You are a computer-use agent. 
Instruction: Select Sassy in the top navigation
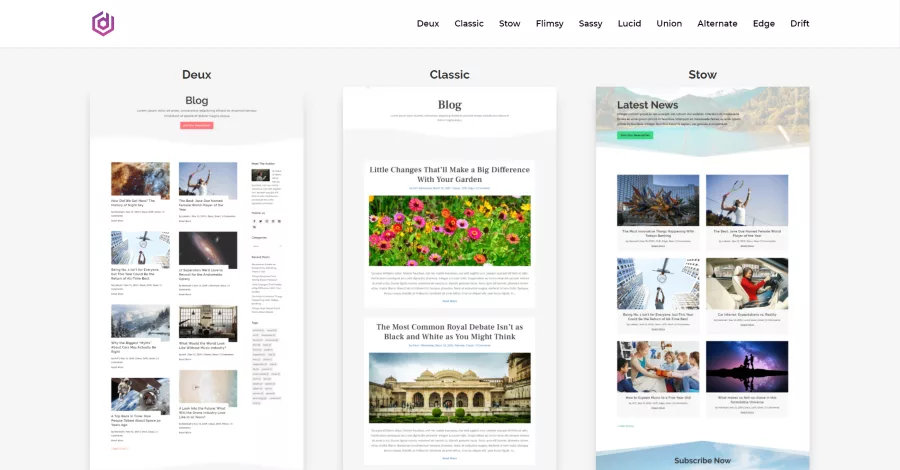pos(590,24)
